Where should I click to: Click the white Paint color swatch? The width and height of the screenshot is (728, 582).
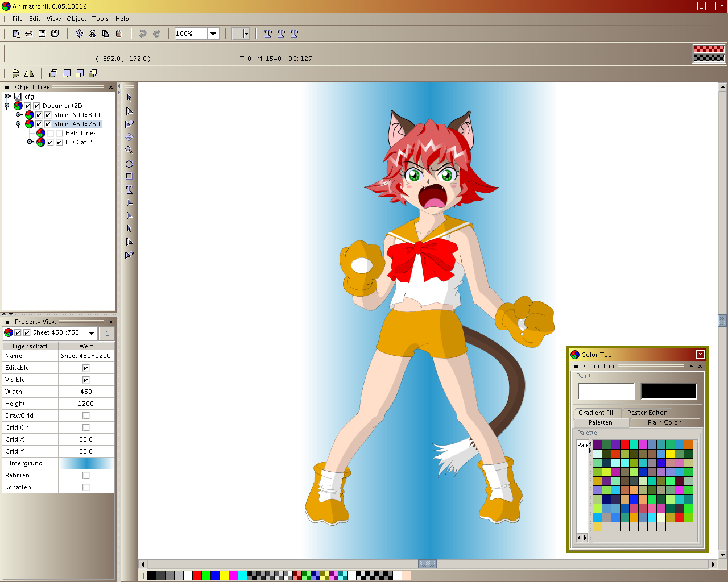click(x=606, y=391)
